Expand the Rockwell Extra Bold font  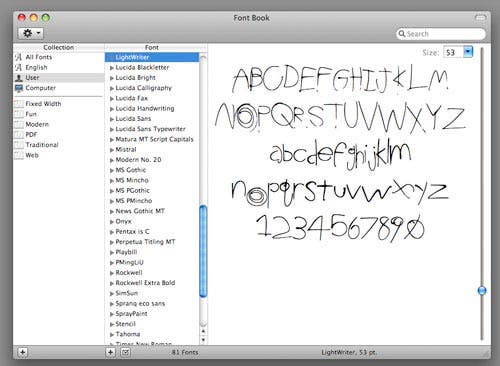(x=112, y=283)
